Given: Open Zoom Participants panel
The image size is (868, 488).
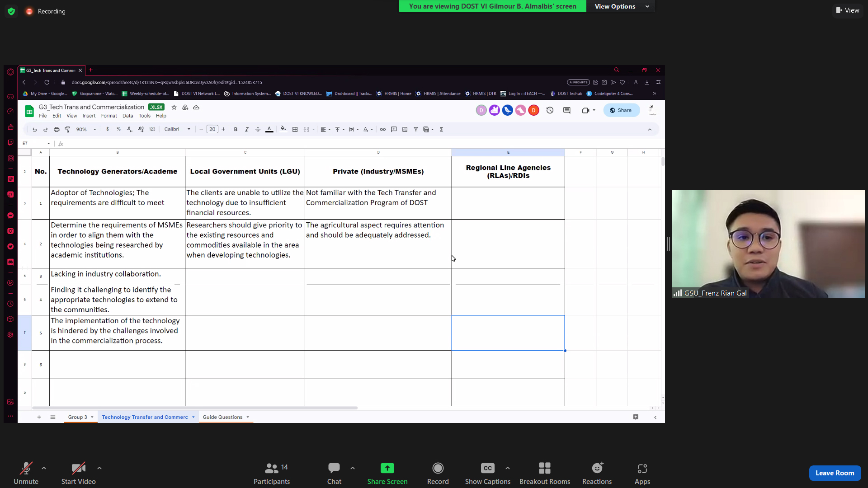Looking at the screenshot, I should (x=272, y=473).
